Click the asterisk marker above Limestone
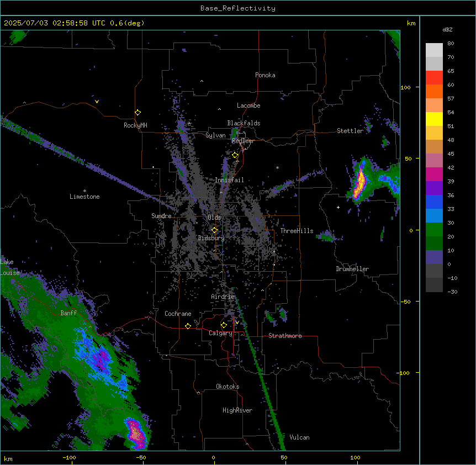The height and width of the screenshot is (465, 476). pos(84,191)
